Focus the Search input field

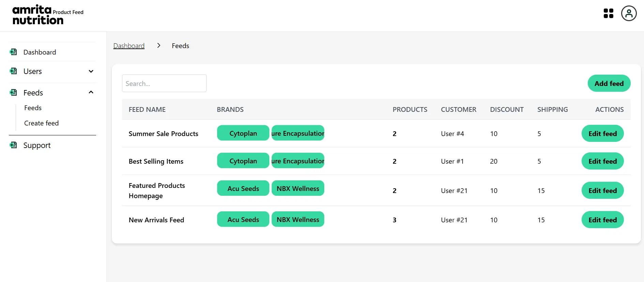coord(164,83)
